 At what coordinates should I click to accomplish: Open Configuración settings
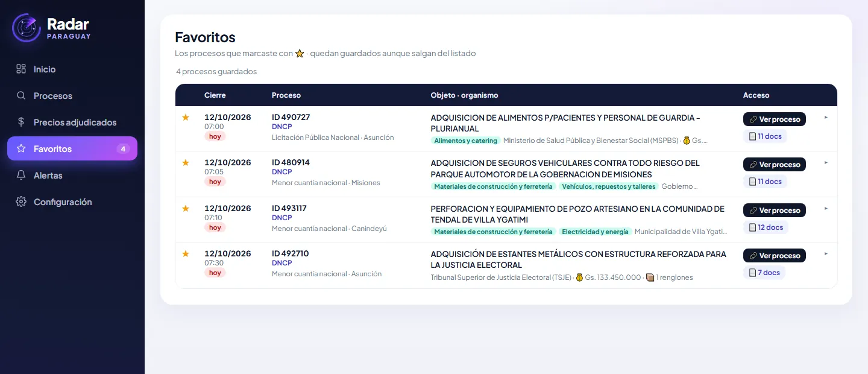click(x=72, y=201)
